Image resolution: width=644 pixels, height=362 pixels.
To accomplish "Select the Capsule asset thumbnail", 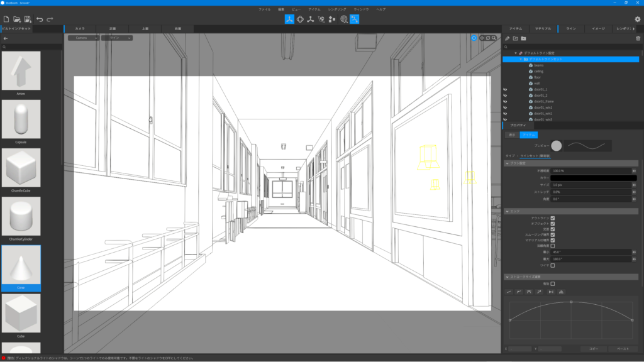I will pos(21,119).
